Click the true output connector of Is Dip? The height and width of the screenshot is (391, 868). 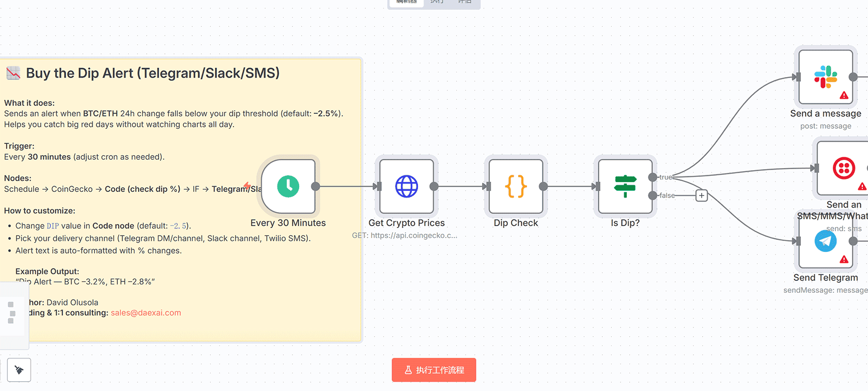pos(653,177)
